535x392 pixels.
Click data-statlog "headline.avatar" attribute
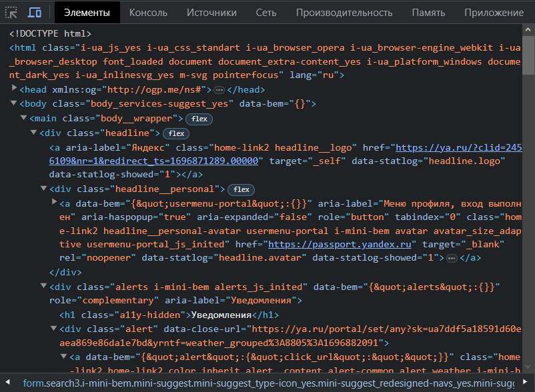pos(224,258)
